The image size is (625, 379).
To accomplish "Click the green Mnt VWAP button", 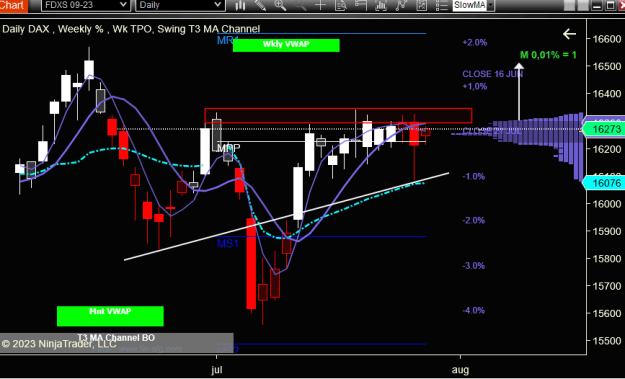I will pyautogui.click(x=110, y=316).
